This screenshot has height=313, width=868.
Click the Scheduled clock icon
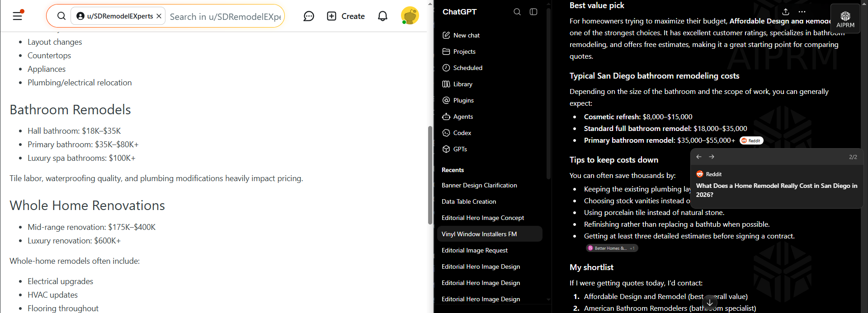click(446, 68)
